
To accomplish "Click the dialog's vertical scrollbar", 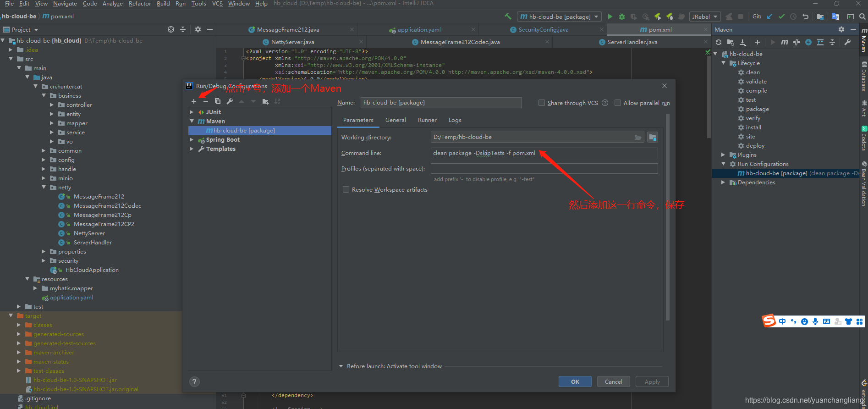I will point(668,218).
